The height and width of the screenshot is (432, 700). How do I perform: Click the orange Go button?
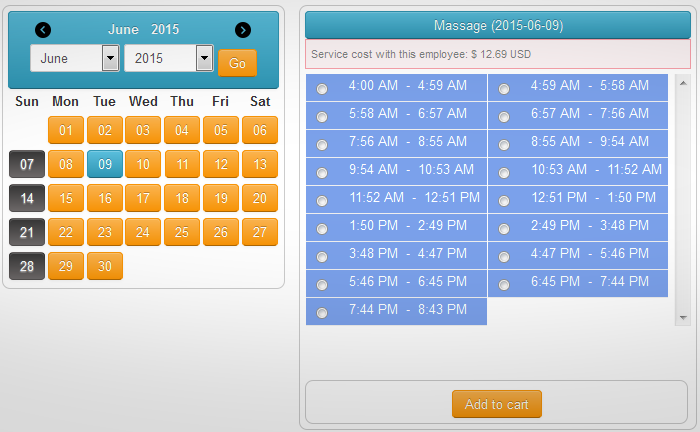click(238, 63)
